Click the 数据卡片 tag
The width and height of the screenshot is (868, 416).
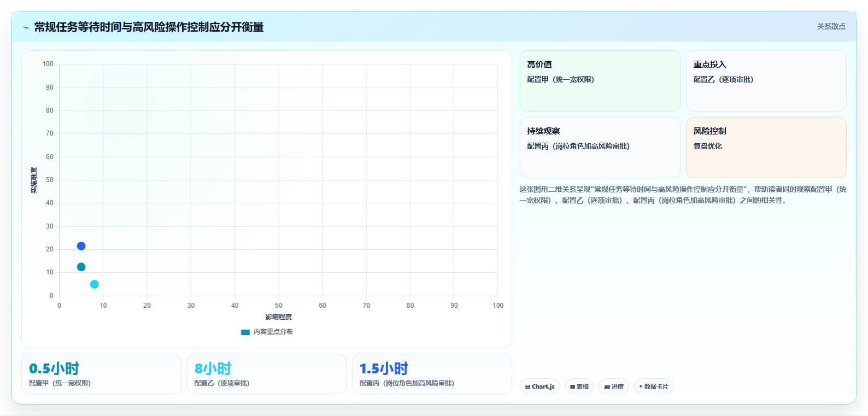coord(654,386)
